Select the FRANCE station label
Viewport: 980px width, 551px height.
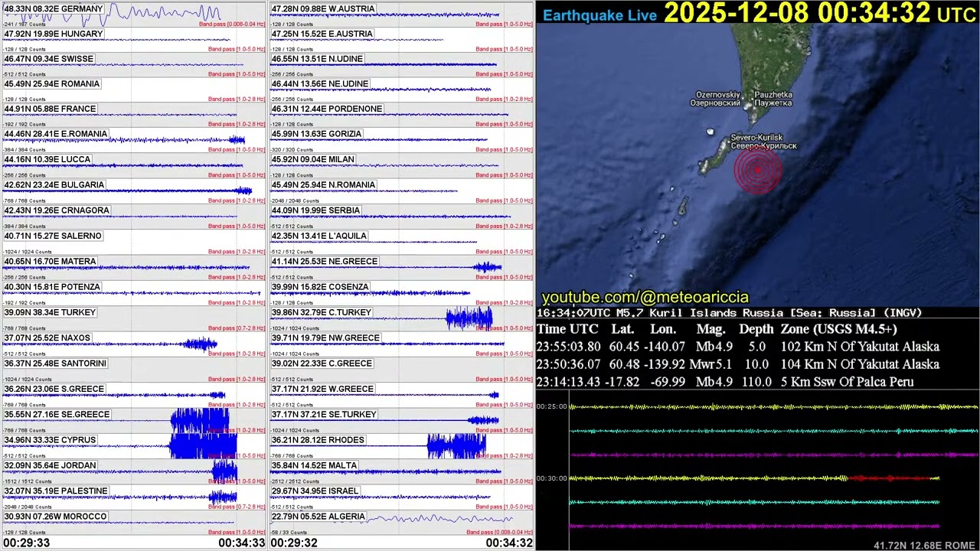click(x=50, y=109)
